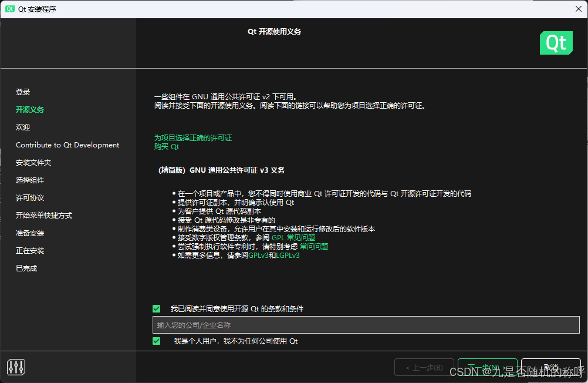Focus the company name input field
This screenshot has width=588, height=383.
366,325
